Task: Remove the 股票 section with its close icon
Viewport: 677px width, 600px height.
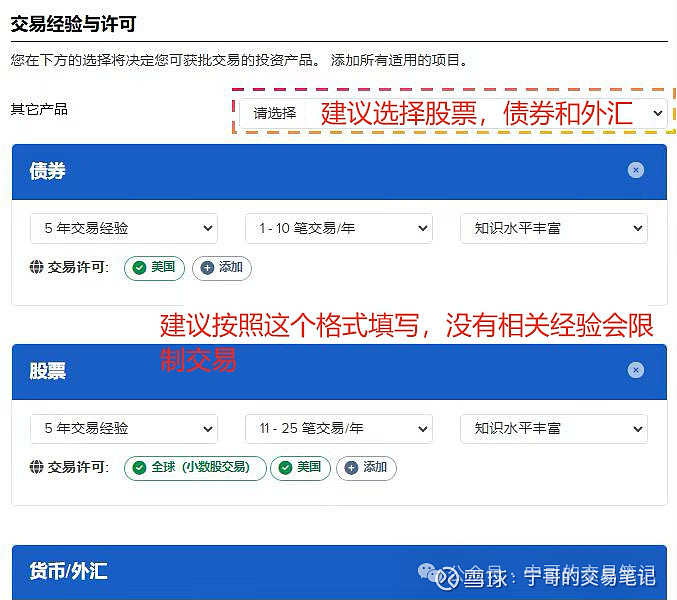Action: point(636,370)
